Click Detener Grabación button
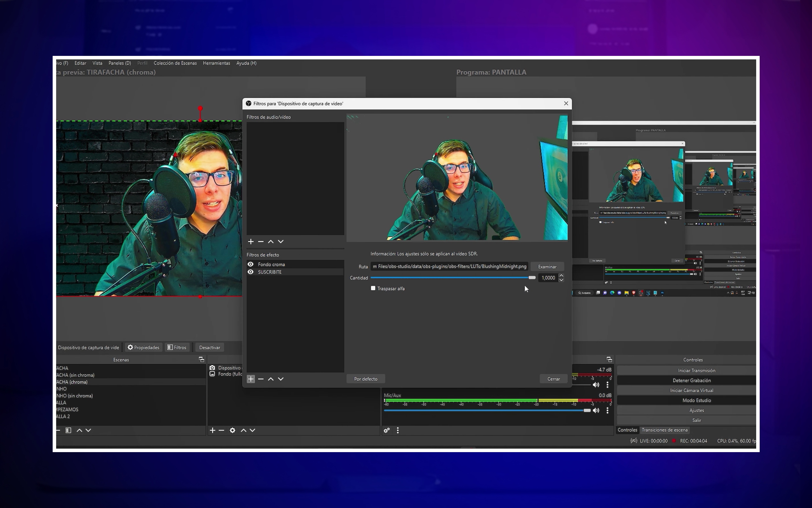812x508 pixels. click(x=686, y=380)
